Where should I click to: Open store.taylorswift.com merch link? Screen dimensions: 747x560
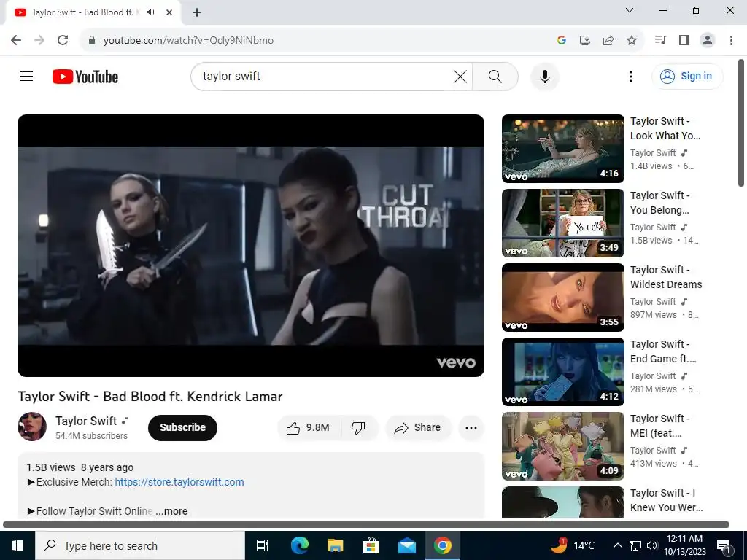tap(179, 482)
